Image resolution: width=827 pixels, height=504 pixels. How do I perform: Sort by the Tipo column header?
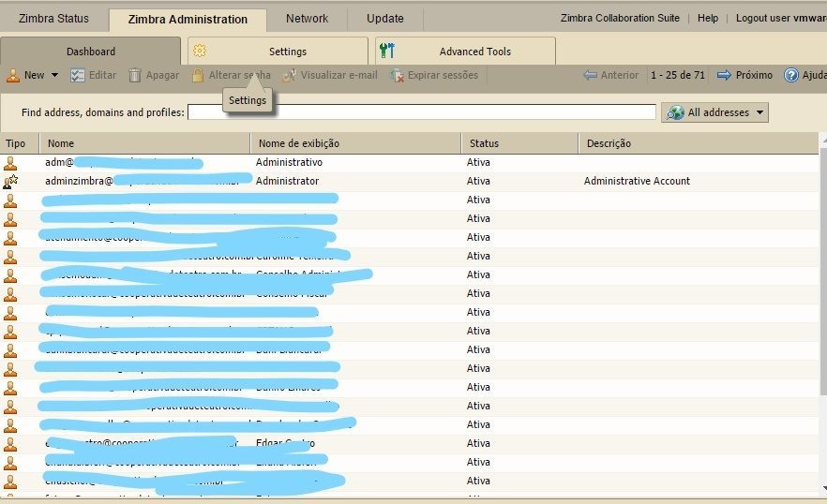pos(20,143)
